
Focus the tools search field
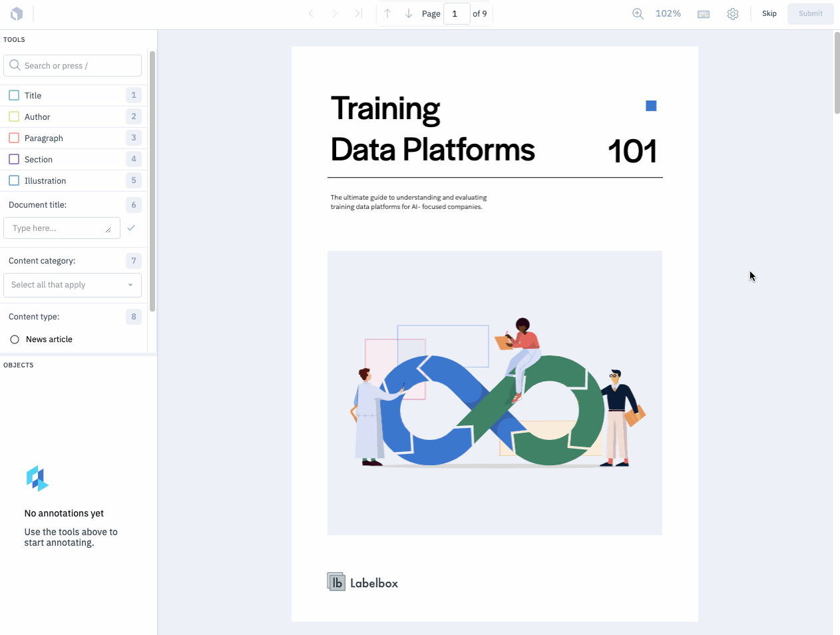pos(73,65)
